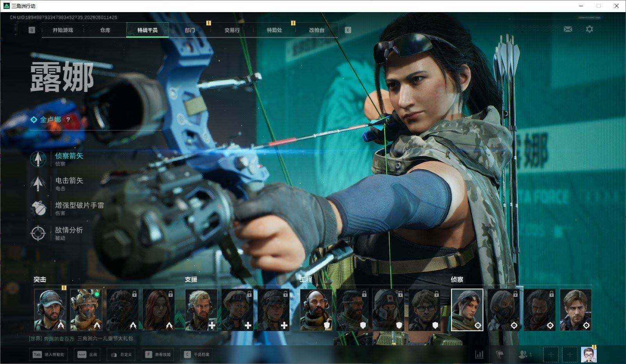Click the question mark next to 金卢娜
This screenshot has width=626, height=364.
pyautogui.click(x=68, y=120)
